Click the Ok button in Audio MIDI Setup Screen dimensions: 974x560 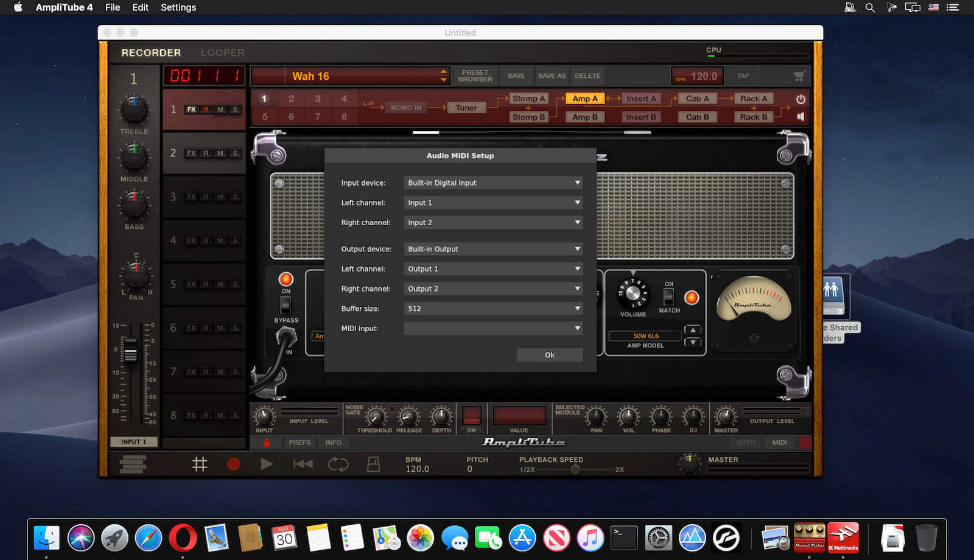(x=549, y=355)
